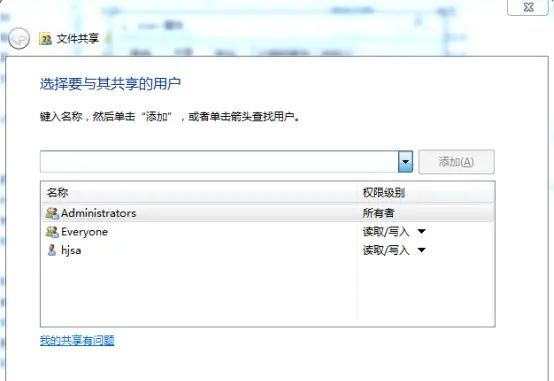
Task: Open Everyone's permission level dropdown
Action: click(421, 231)
